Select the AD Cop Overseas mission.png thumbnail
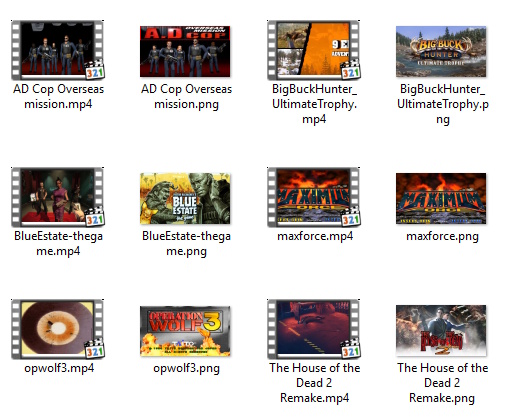This screenshot has width=506, height=420. point(185,51)
